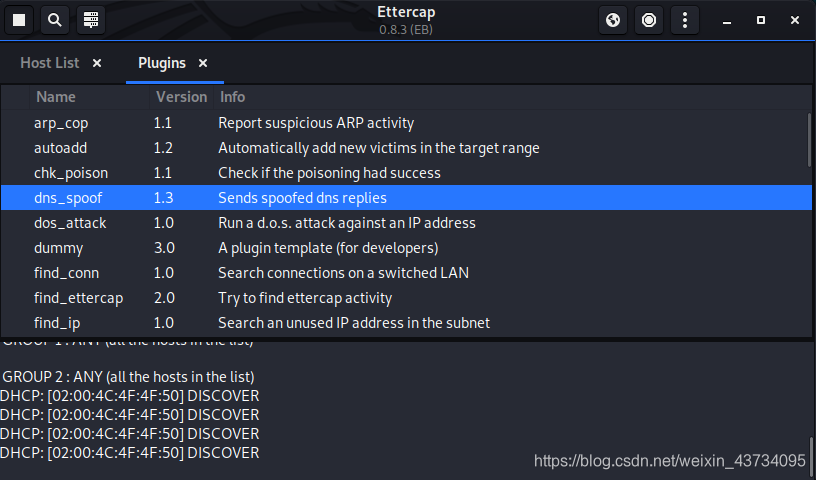Click the stop MITM circle icon
Viewport: 816px width, 480px height.
(649, 20)
